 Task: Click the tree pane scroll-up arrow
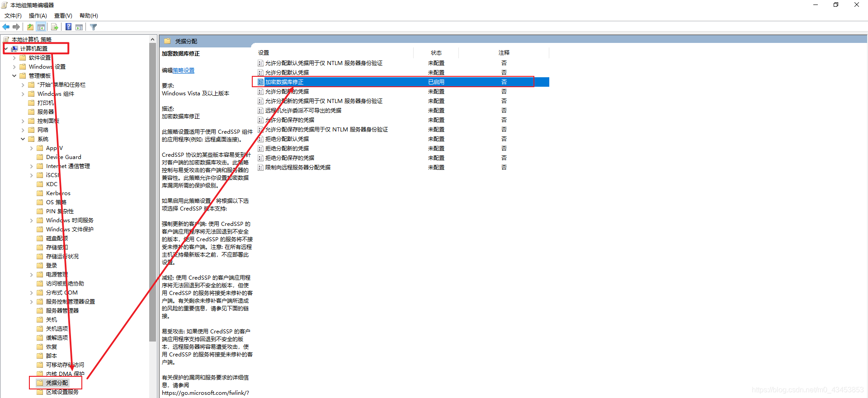(153, 40)
